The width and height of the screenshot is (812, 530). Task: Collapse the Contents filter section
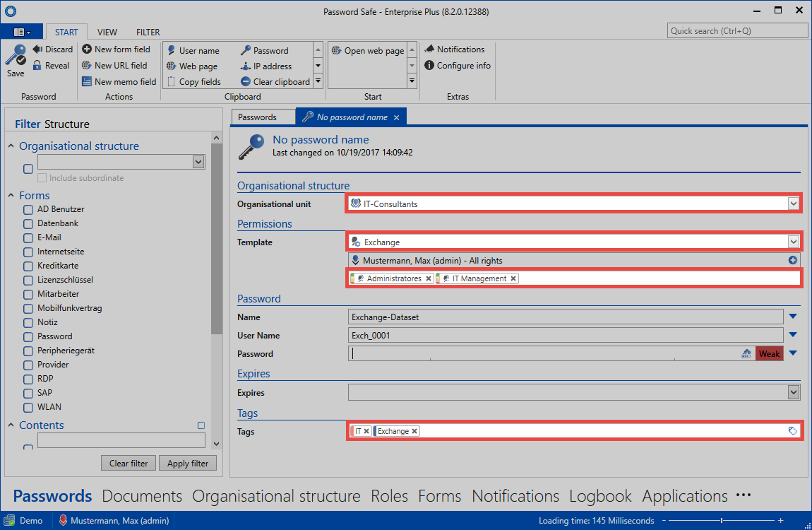pos(11,425)
